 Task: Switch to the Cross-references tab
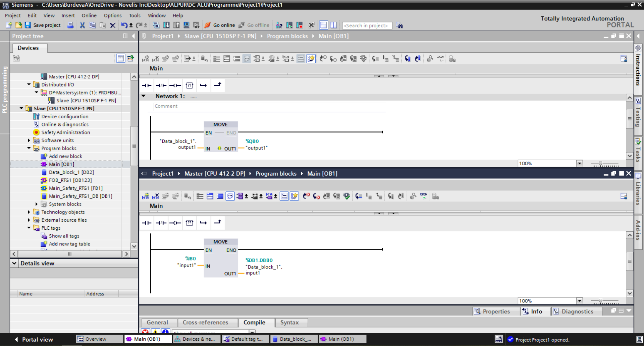(205, 323)
